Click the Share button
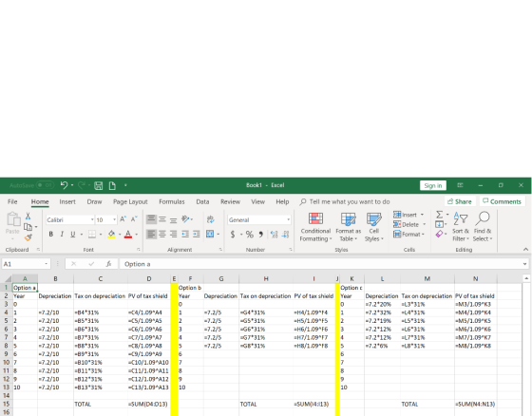 [460, 201]
